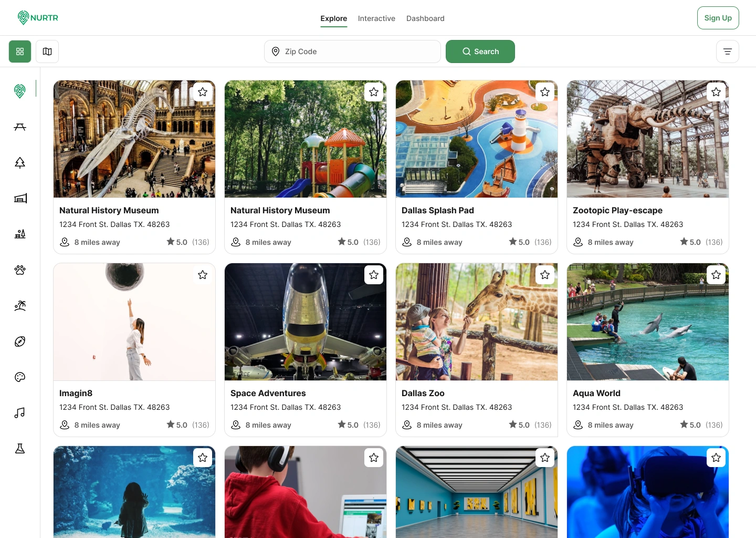Click the distance pin icon on Imagin8

65,425
